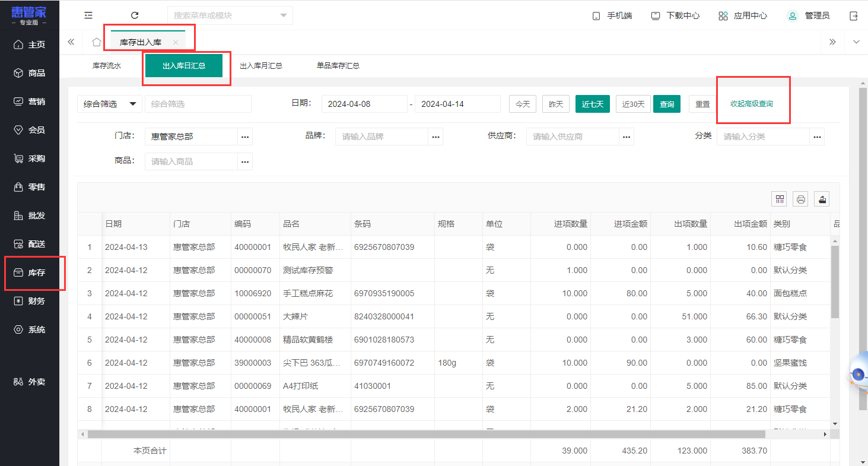Click the 重置 button
Viewport: 868px width, 466px height.
coord(702,104)
